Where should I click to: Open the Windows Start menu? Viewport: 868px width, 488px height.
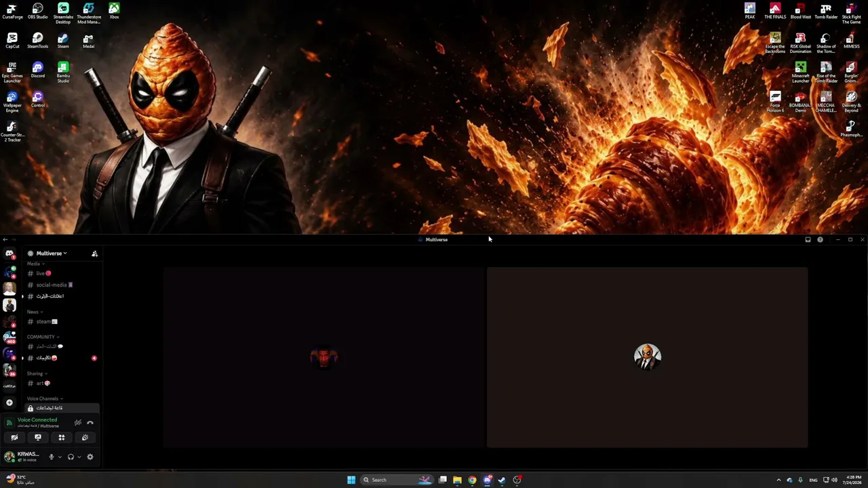(x=351, y=480)
